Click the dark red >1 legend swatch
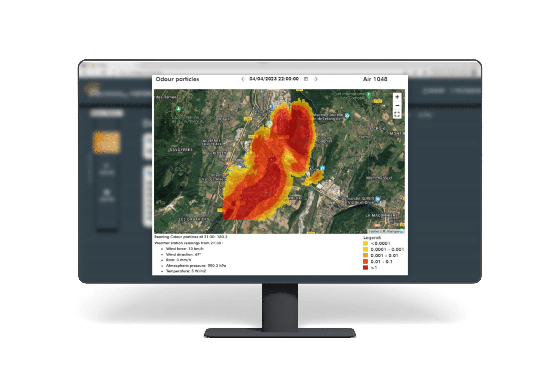The width and height of the screenshot is (560, 392). pos(365,268)
